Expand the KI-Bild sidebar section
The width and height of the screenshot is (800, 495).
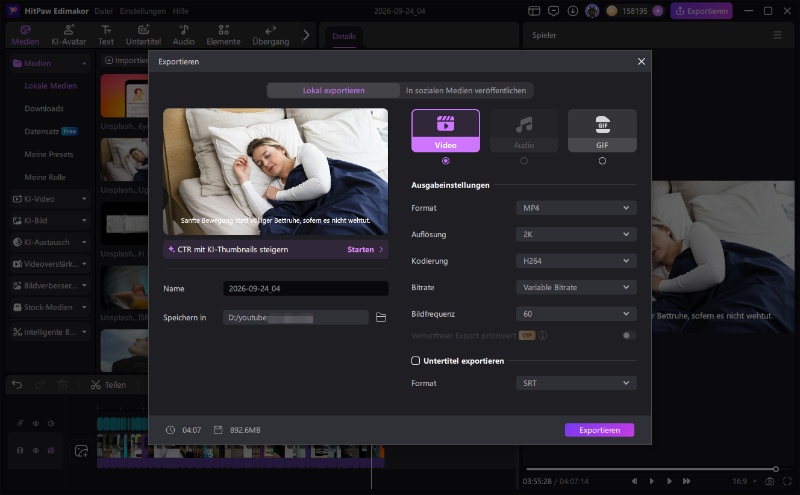pyautogui.click(x=49, y=220)
